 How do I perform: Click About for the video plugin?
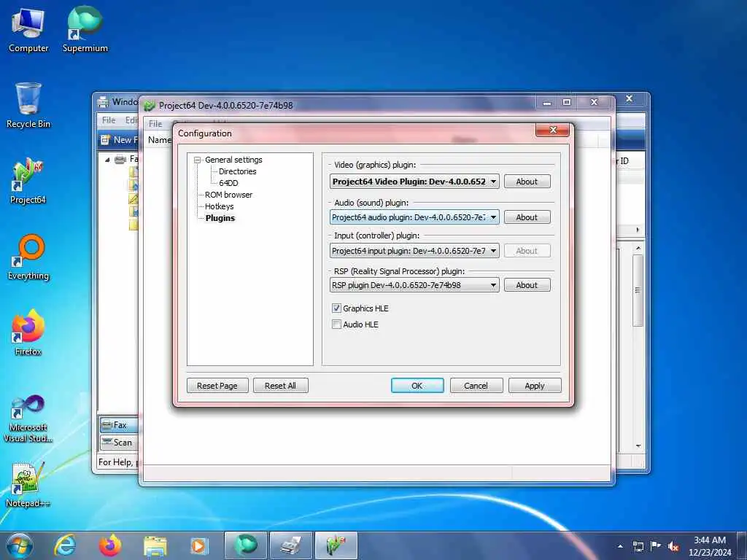pyautogui.click(x=527, y=182)
